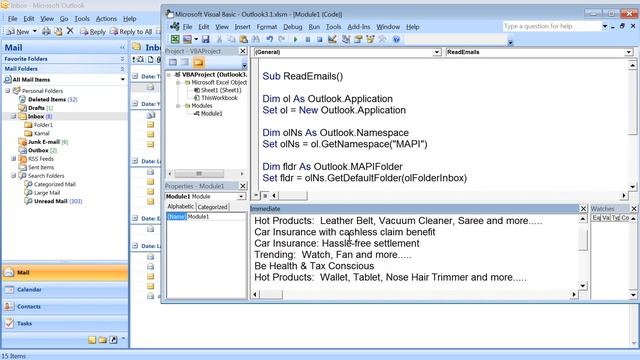Collapse the Modules folder node

click(x=178, y=106)
